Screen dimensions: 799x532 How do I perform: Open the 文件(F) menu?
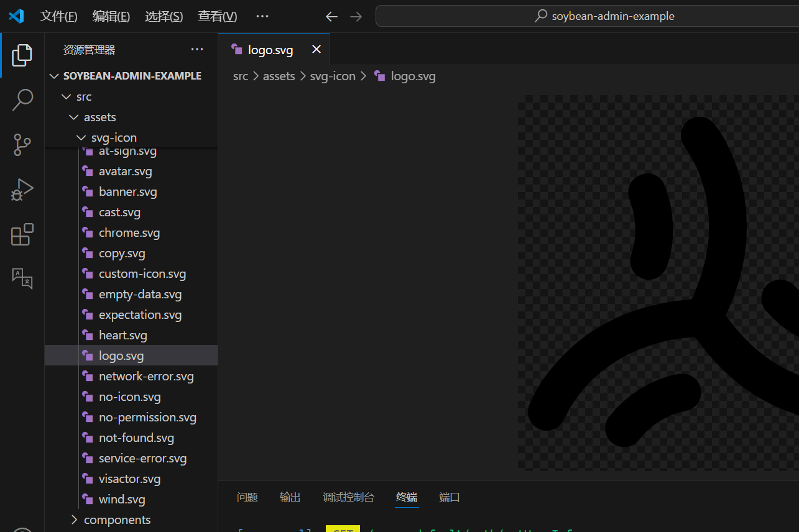point(58,16)
